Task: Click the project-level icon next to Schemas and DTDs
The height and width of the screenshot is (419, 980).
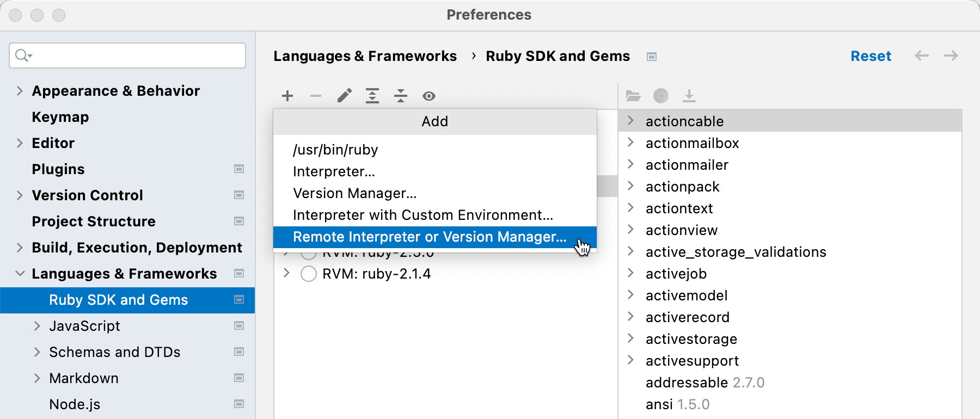Action: click(x=239, y=352)
